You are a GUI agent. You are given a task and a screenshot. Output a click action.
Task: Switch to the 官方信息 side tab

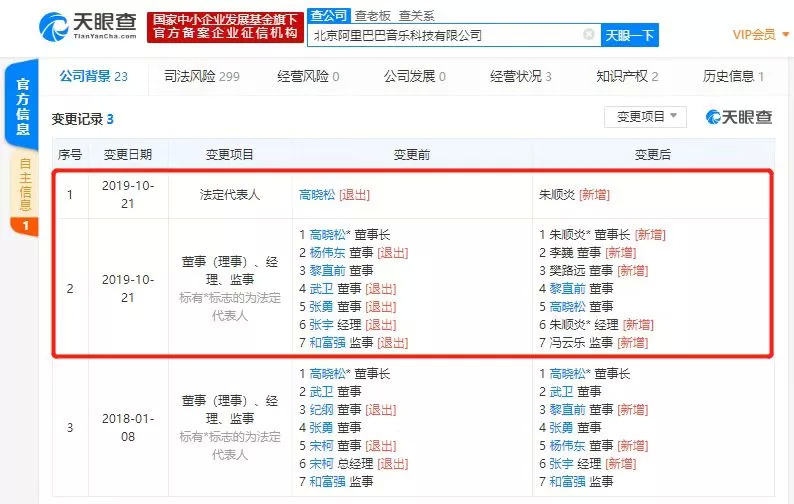click(22, 106)
